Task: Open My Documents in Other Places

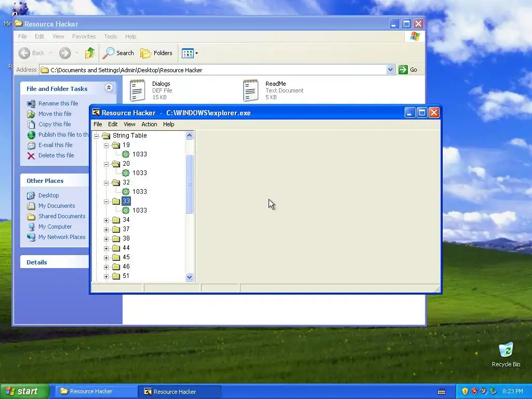Action: click(x=56, y=206)
